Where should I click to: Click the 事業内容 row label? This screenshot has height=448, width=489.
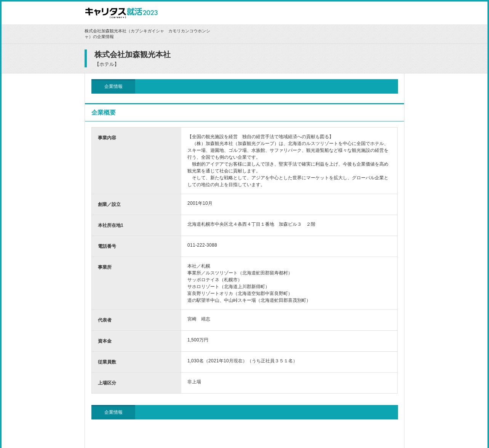click(x=107, y=138)
